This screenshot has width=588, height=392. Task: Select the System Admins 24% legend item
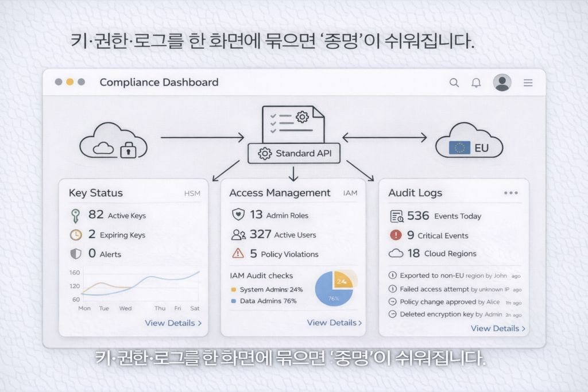point(267,289)
